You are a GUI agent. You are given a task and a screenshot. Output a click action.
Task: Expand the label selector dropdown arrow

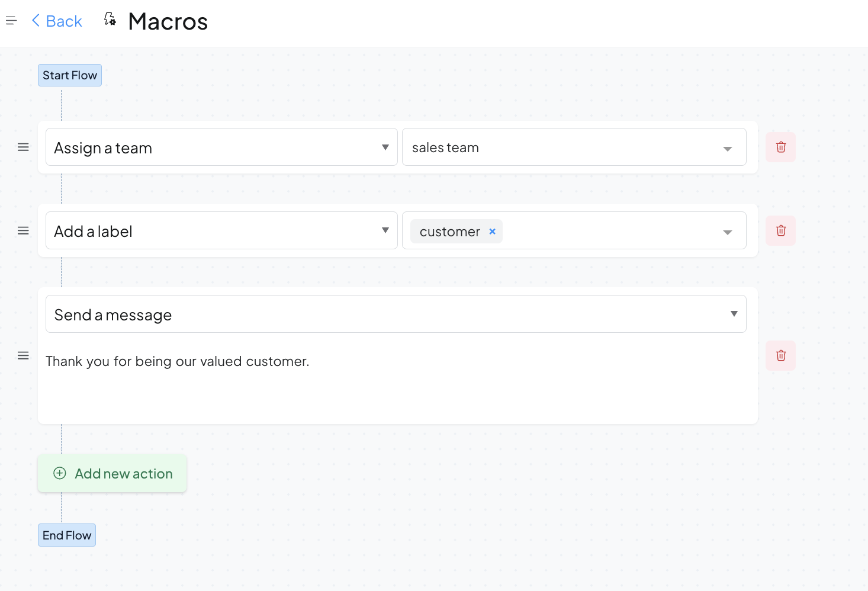[728, 232]
